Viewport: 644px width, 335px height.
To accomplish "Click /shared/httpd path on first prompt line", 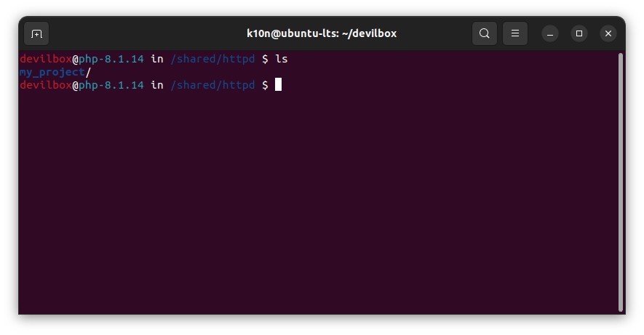I will click(x=212, y=59).
